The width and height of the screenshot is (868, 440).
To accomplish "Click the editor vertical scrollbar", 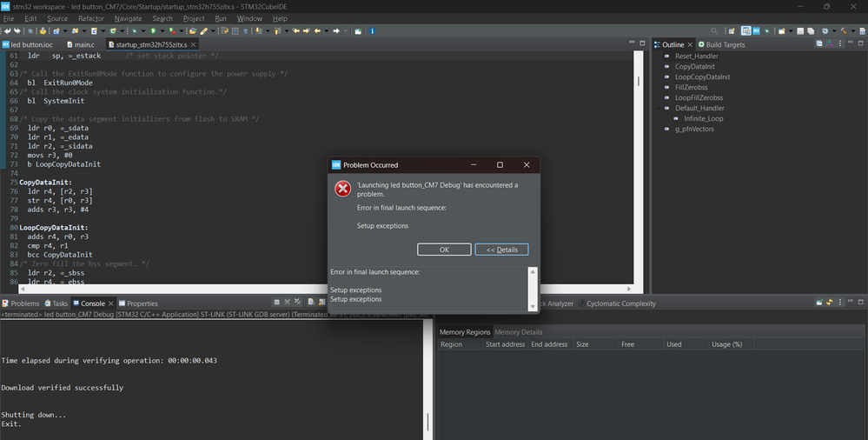I will click(x=639, y=166).
